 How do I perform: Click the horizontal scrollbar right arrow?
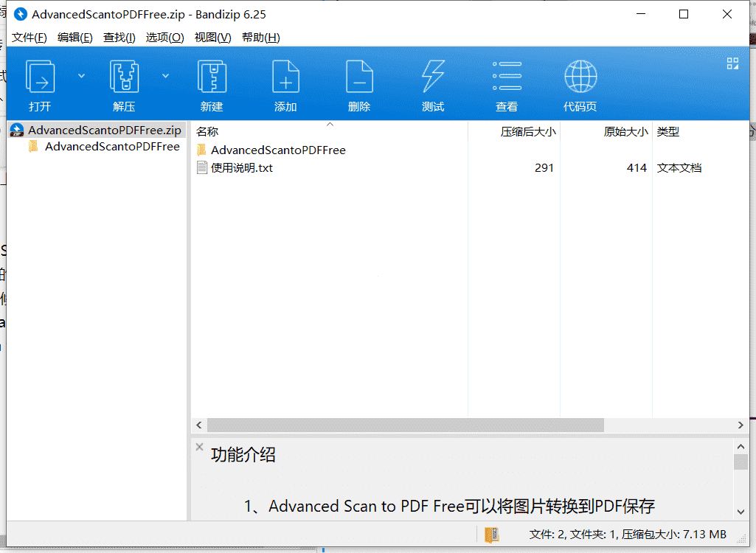click(741, 425)
